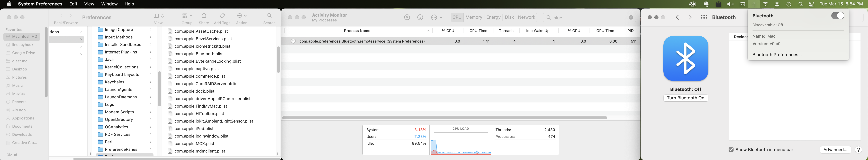Open the Finder View mode dropdown
This screenshot has width=868, height=160.
point(159,15)
